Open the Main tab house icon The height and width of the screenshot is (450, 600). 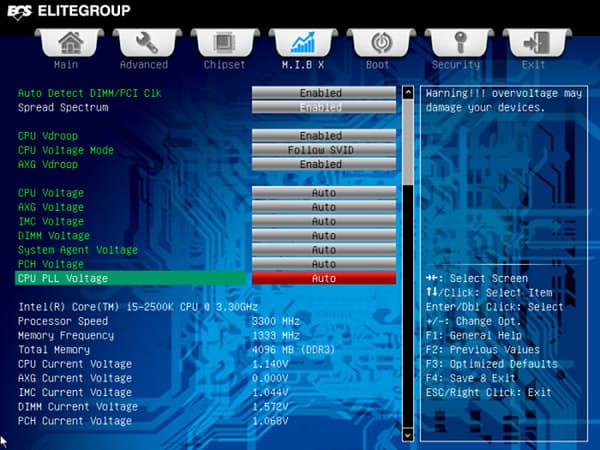point(69,43)
